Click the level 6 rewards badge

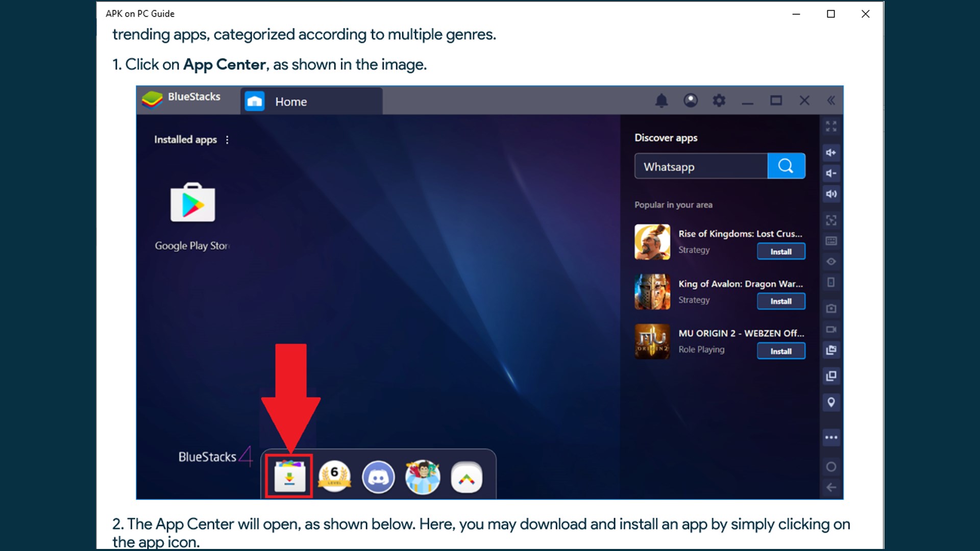(334, 477)
